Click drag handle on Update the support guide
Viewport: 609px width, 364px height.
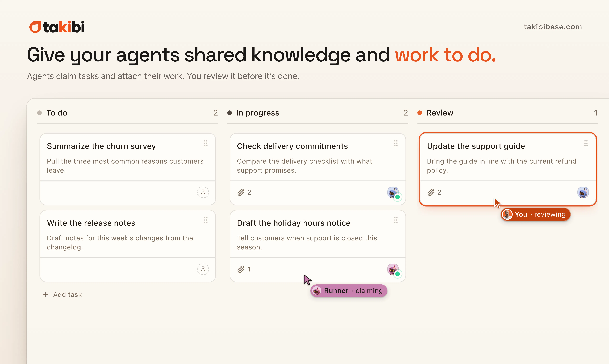[586, 143]
